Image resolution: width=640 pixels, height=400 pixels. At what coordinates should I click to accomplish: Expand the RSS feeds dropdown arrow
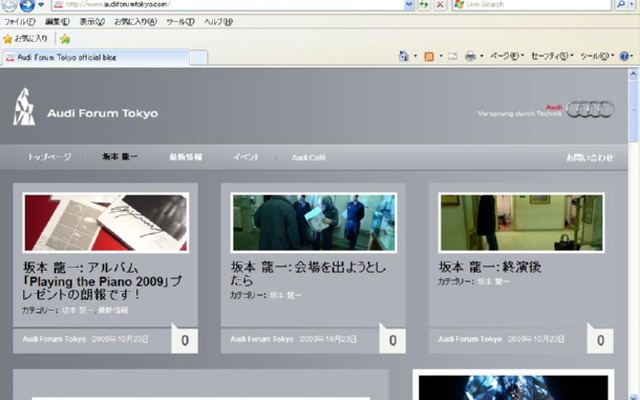tap(441, 56)
